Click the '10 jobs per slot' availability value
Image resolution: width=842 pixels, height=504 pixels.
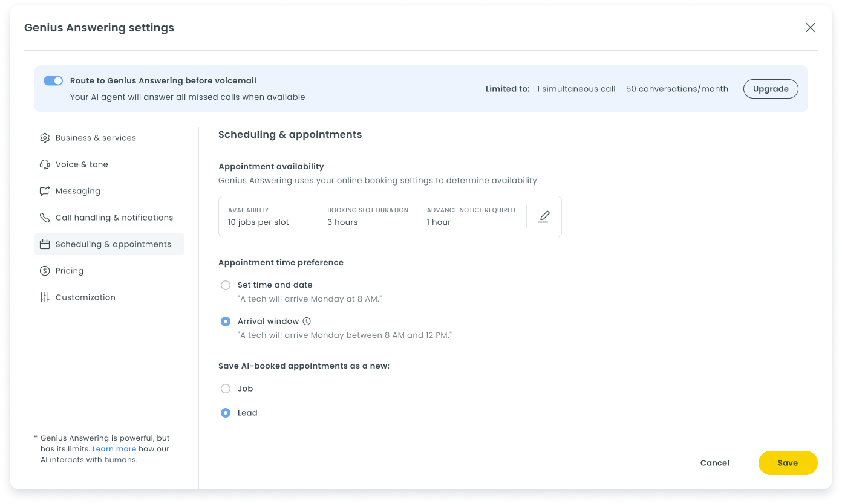(258, 222)
